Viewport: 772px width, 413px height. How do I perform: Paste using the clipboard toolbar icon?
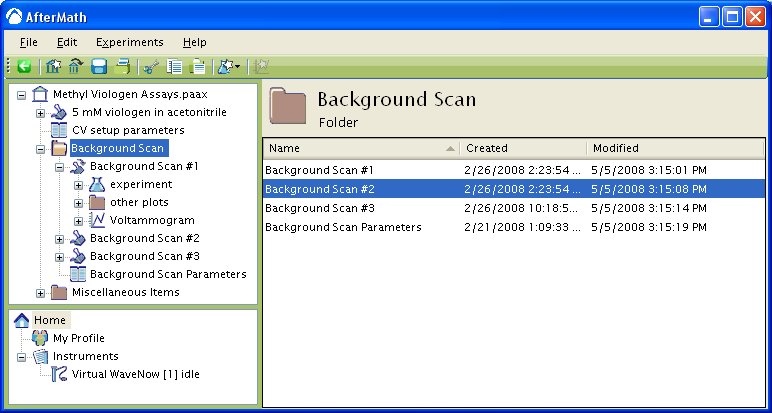pyautogui.click(x=197, y=66)
